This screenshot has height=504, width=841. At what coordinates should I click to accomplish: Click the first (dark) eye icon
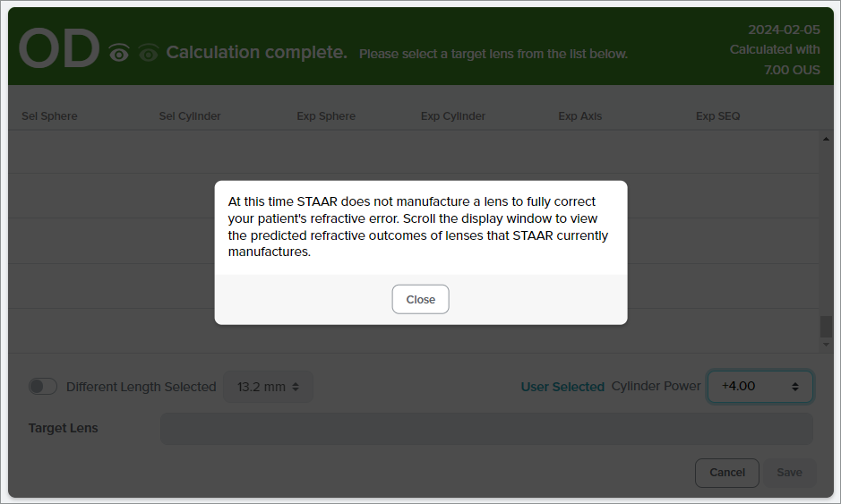119,54
